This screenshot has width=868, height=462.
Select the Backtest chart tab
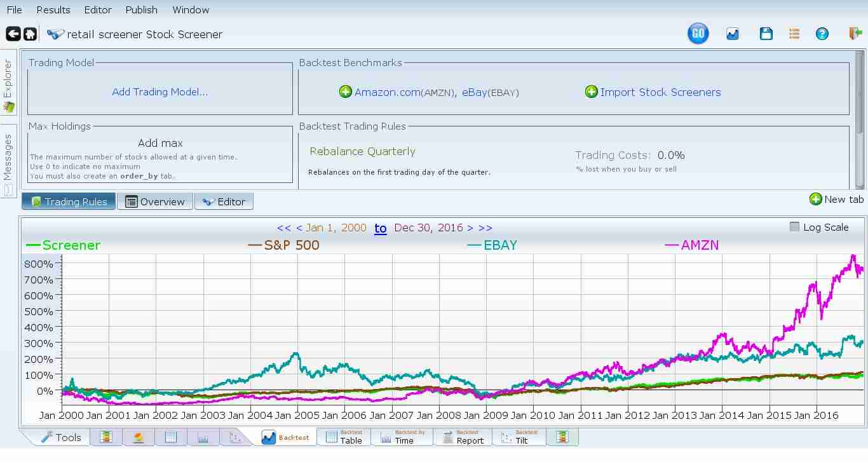(286, 437)
